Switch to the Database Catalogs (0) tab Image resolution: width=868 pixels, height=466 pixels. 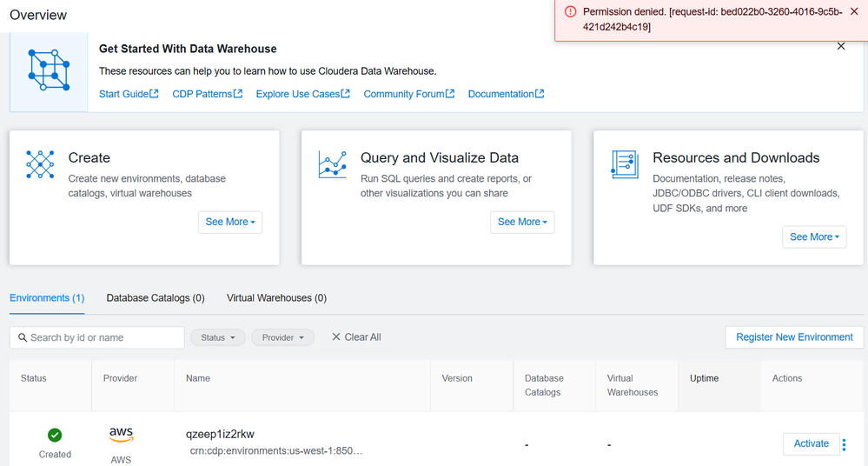point(156,298)
